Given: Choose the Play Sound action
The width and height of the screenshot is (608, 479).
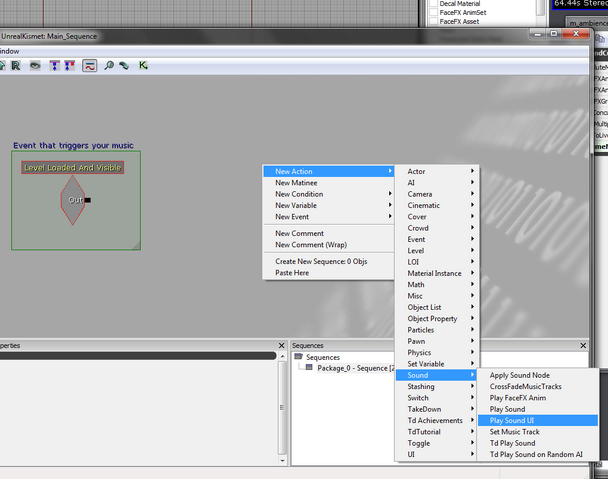Looking at the screenshot, I should click(538, 409).
